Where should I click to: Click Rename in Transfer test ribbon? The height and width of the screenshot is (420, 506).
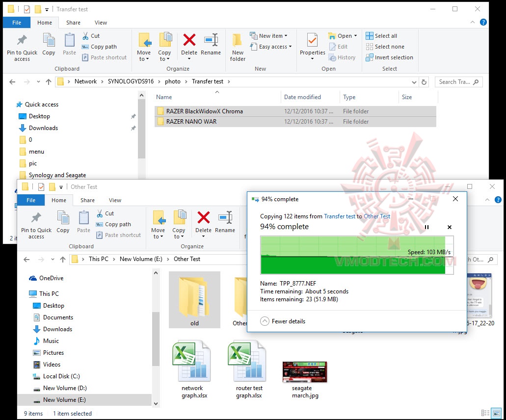click(x=211, y=45)
